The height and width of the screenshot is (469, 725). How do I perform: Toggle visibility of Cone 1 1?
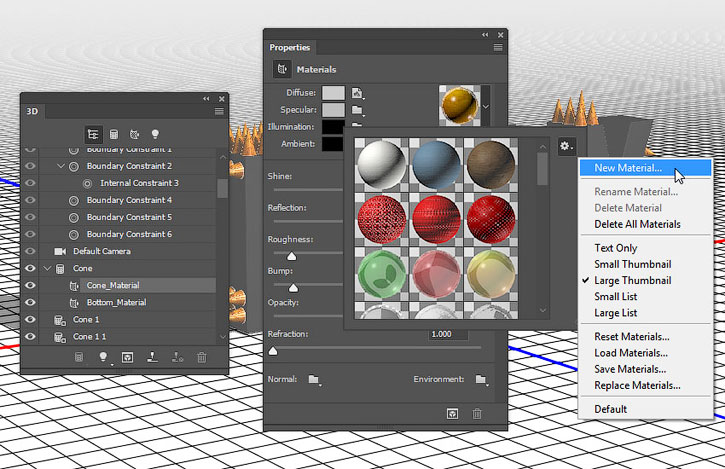pyautogui.click(x=30, y=336)
